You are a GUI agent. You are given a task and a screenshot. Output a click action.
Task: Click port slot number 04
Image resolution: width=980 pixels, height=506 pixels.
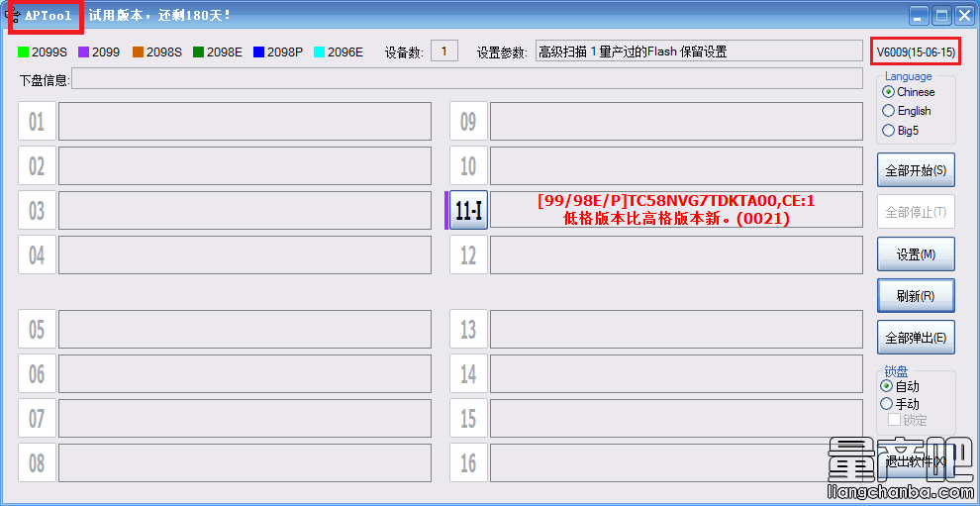pyautogui.click(x=37, y=254)
